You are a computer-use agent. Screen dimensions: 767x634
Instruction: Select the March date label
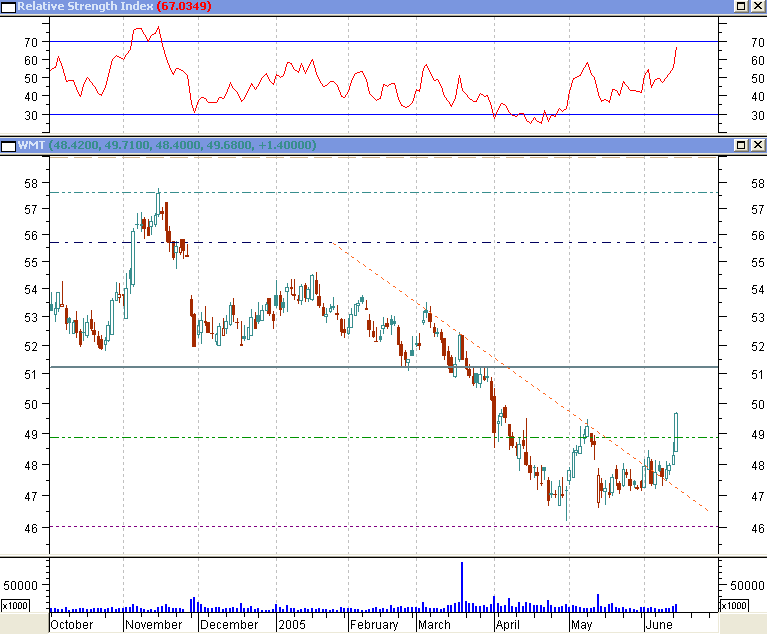click(434, 625)
